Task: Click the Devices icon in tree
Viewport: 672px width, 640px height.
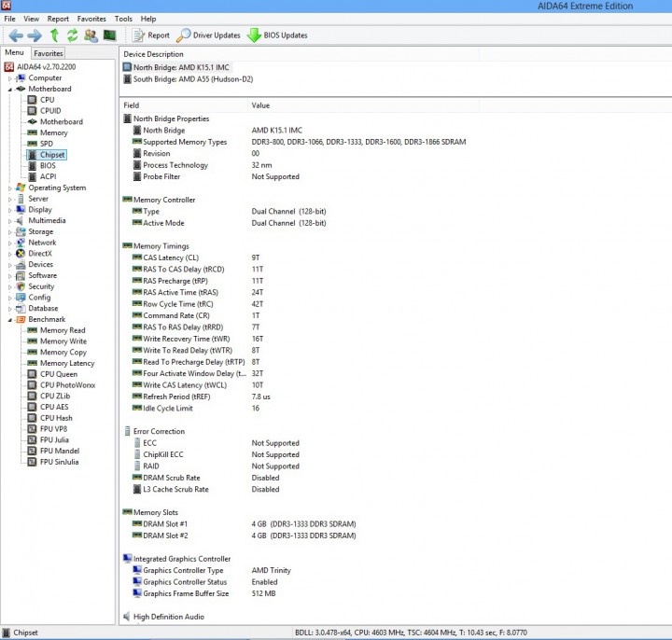Action: 21,264
